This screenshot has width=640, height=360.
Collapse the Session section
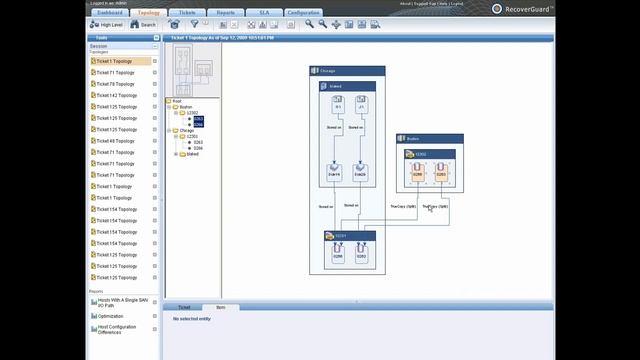click(155, 46)
